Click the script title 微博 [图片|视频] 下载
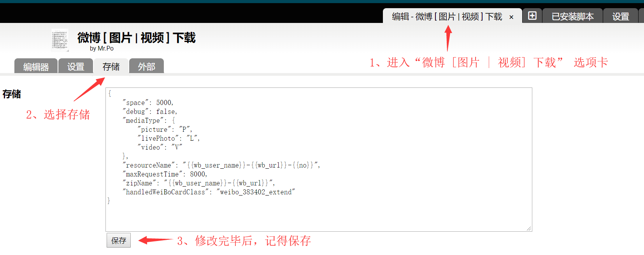This screenshot has height=255, width=644. tap(136, 38)
